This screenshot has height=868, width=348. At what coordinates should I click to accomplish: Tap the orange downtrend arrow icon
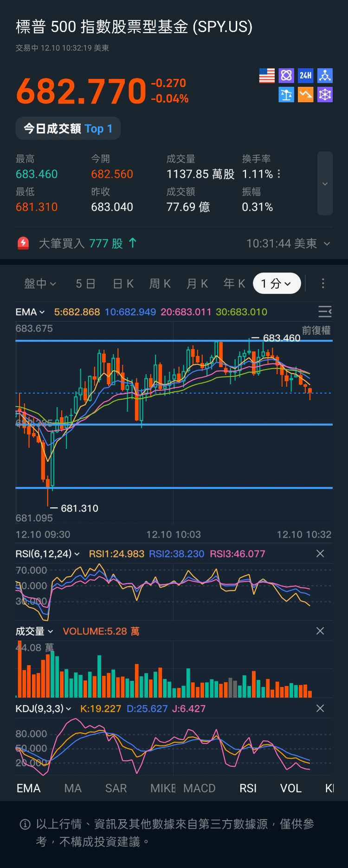point(305,95)
